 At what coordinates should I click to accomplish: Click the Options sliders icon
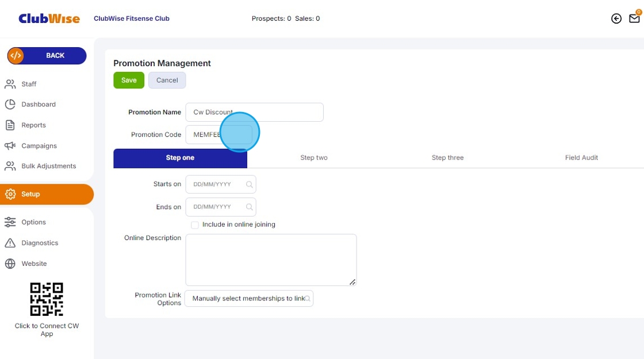[x=10, y=222]
